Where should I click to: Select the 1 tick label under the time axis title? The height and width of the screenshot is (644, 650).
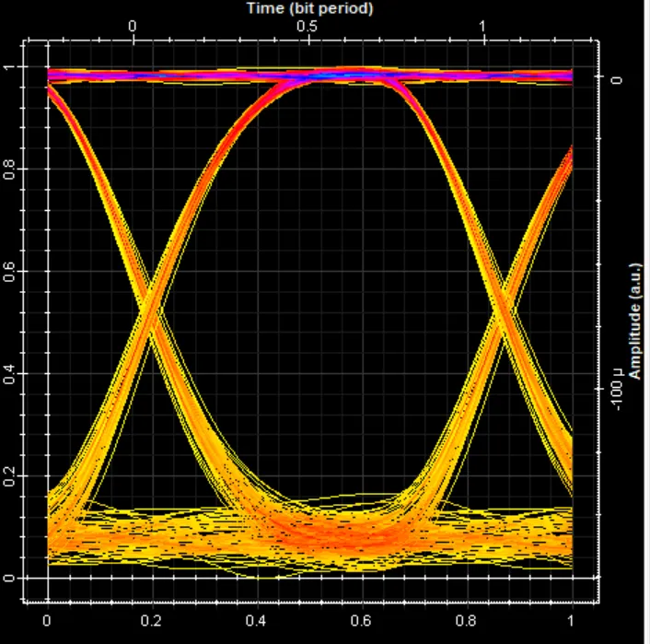pos(482,27)
